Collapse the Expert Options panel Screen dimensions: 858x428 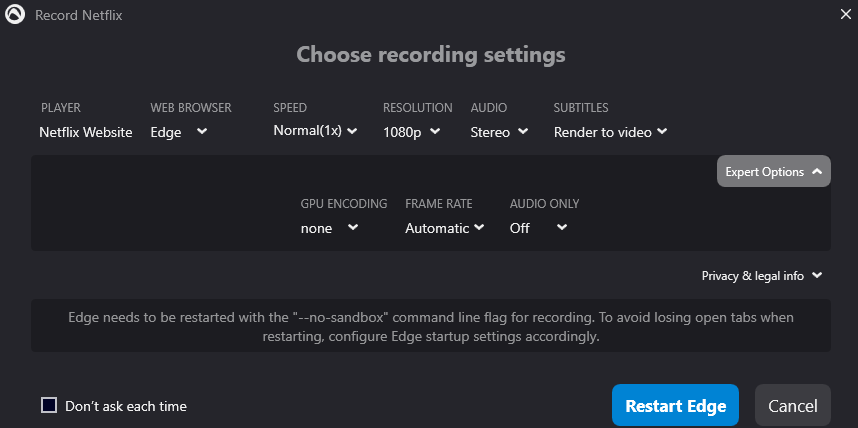tap(774, 171)
